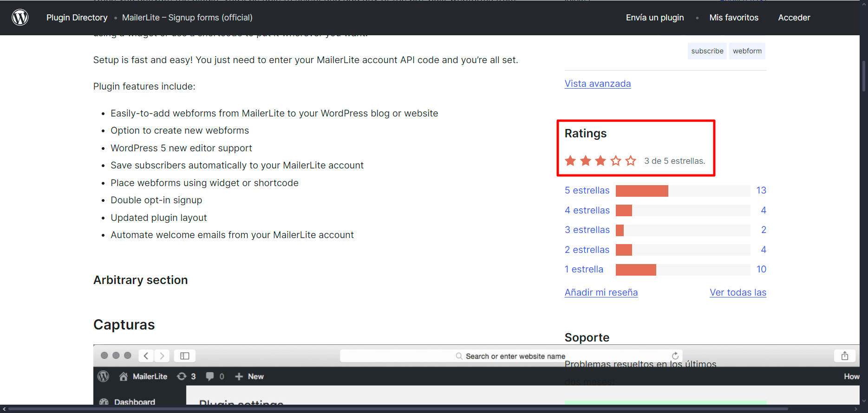Click the 13 count for five stars

point(761,190)
